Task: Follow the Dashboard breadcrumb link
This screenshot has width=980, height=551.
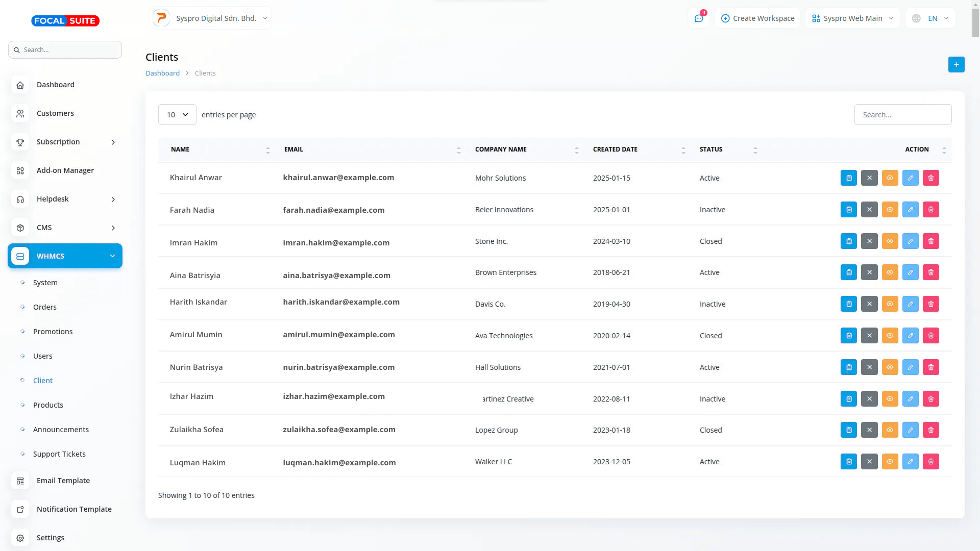Action: tap(162, 73)
